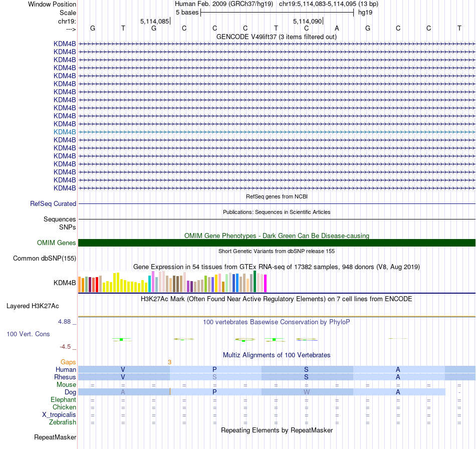The image size is (476, 449).
Task: Click the tall dark green GTEx bar
Action: point(255,282)
